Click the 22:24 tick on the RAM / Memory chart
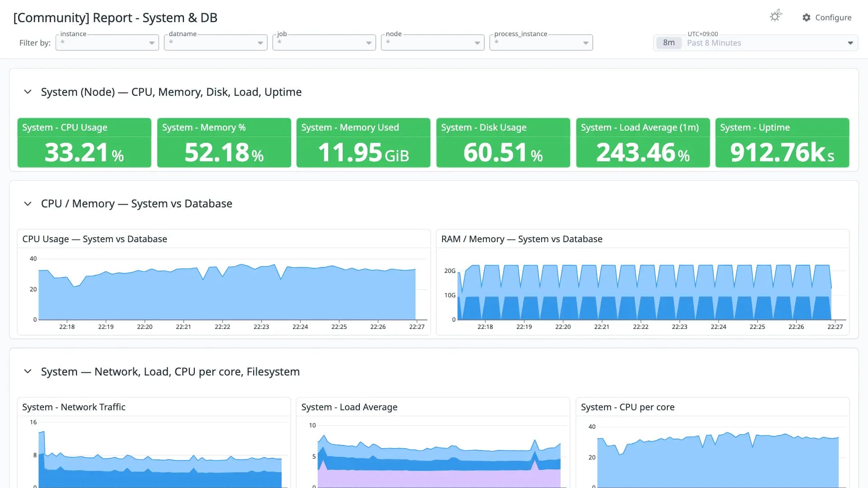Image resolution: width=868 pixels, height=488 pixels. [x=718, y=327]
